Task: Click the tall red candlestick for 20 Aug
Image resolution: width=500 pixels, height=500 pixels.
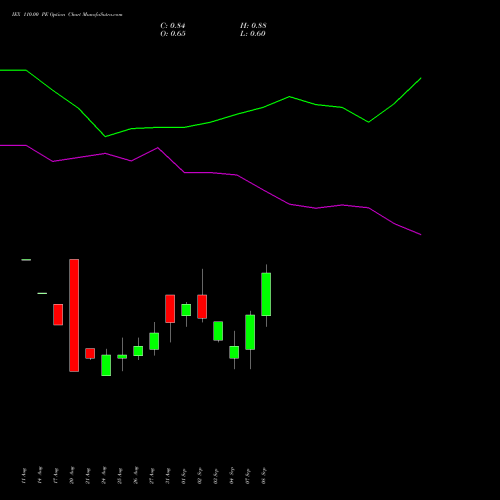Action: click(x=74, y=315)
